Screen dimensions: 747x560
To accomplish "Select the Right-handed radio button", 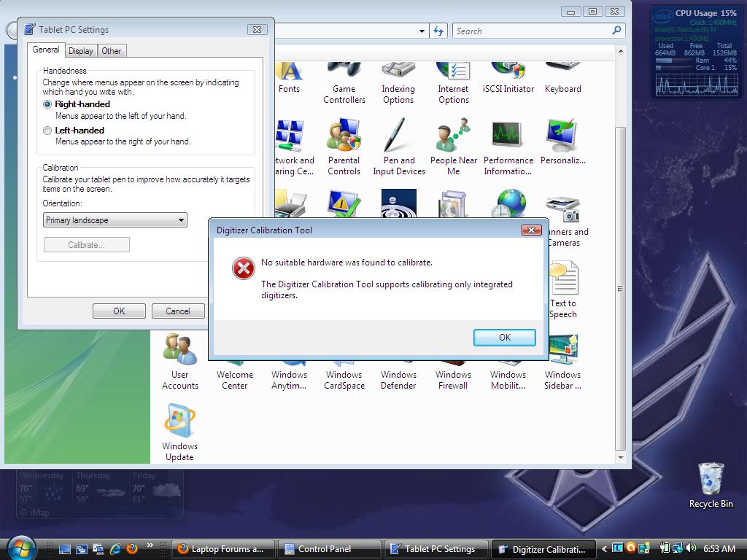I will pos(47,104).
